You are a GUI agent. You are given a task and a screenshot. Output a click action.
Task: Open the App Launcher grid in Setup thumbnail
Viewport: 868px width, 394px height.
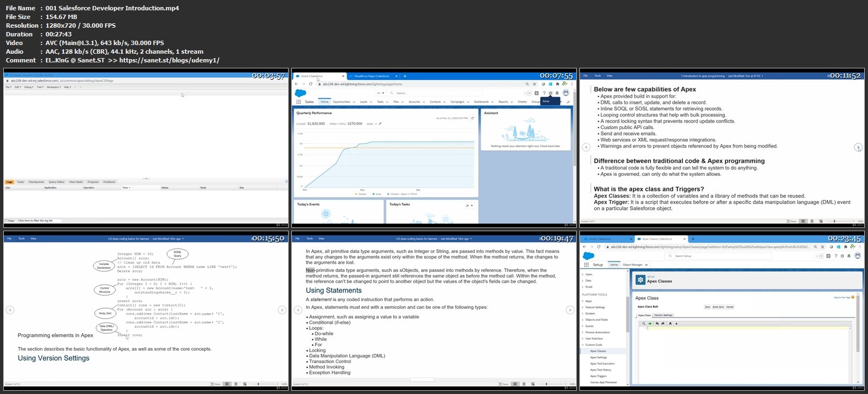[x=586, y=265]
